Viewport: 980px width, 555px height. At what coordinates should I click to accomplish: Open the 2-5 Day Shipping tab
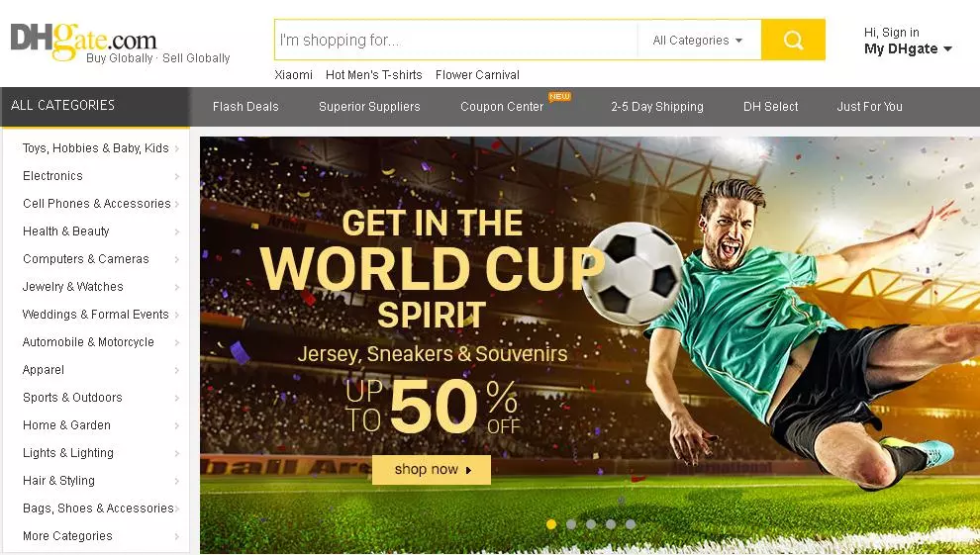click(657, 107)
